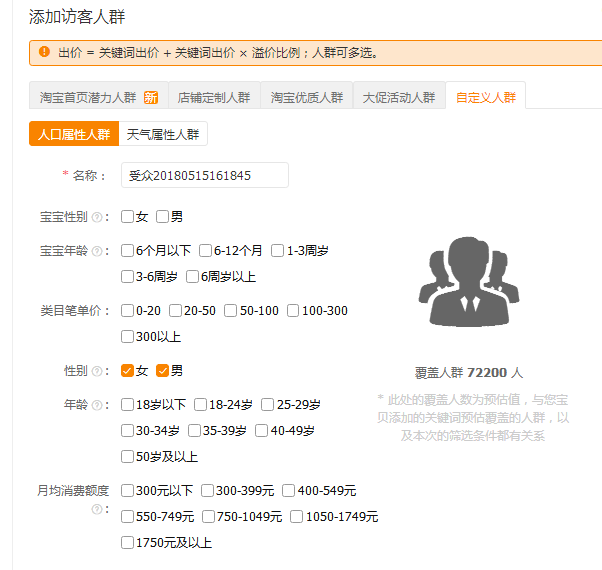Click the orange warning icon in notice bar
Screen dimensions: 602x570
pyautogui.click(x=44, y=52)
